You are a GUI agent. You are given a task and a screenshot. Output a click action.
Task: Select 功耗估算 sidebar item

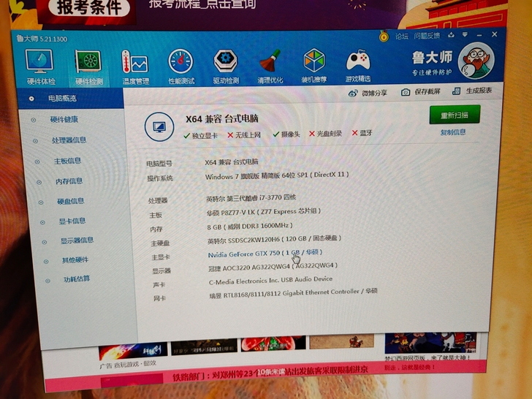pos(76,279)
